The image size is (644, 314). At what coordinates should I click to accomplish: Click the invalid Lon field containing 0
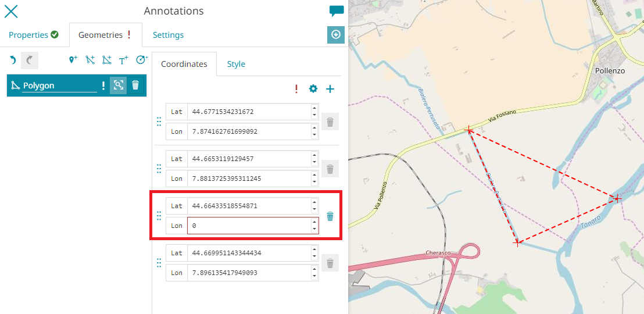coord(248,226)
